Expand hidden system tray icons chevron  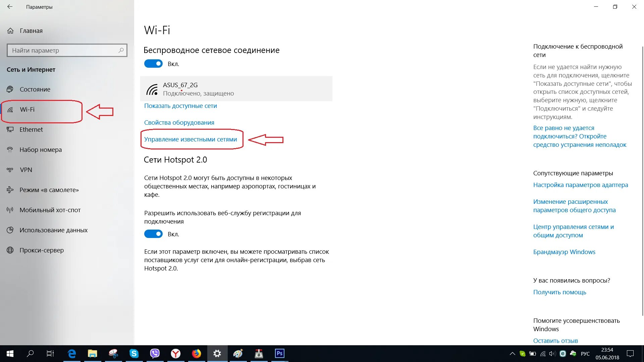[x=512, y=353]
